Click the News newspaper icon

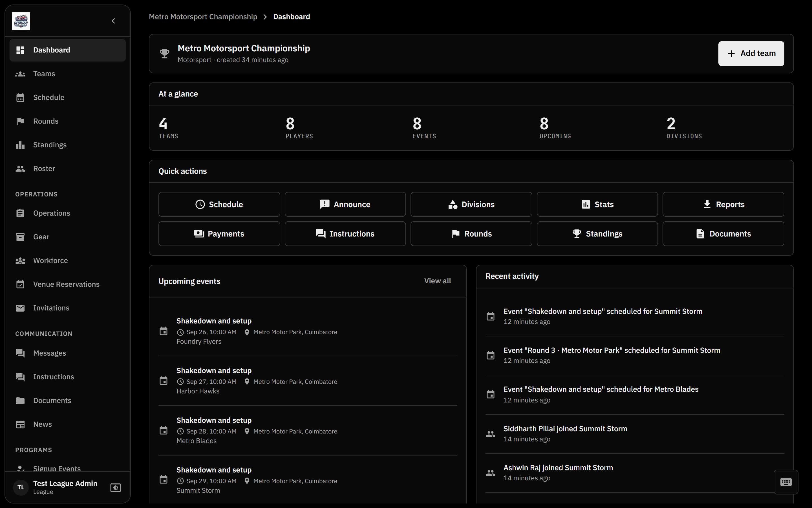coord(21,424)
